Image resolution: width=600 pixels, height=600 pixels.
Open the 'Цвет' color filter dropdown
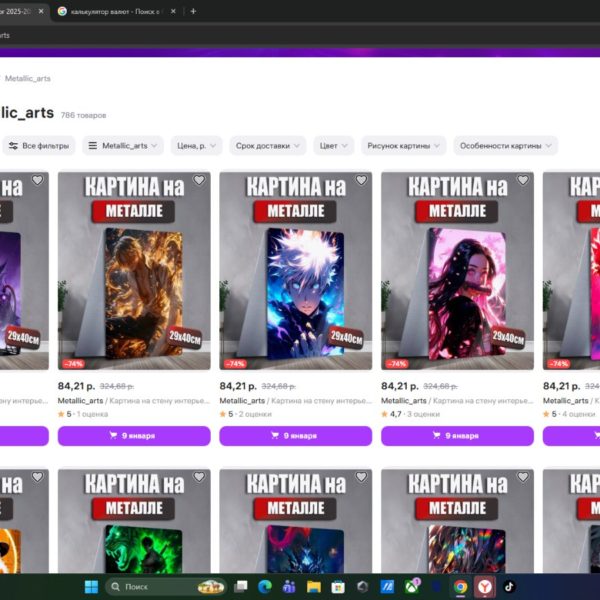333,146
